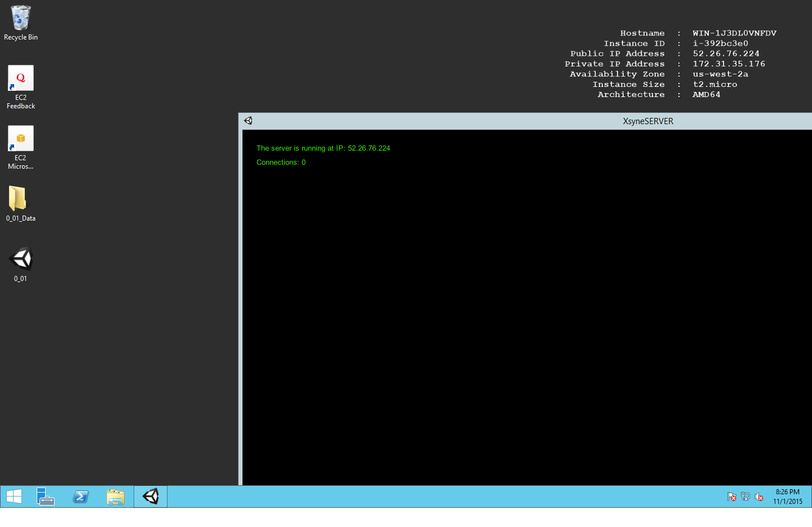Open the Action Center flag tray icon
The width and height of the screenshot is (812, 527).
click(x=732, y=497)
